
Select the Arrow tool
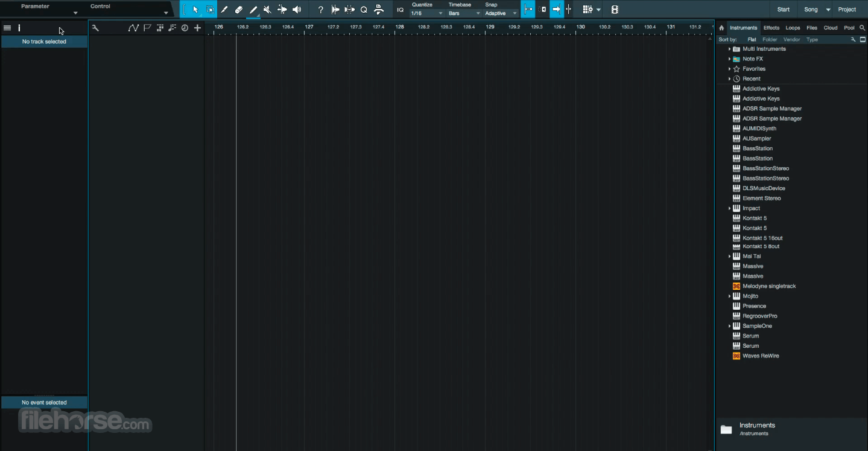[195, 10]
